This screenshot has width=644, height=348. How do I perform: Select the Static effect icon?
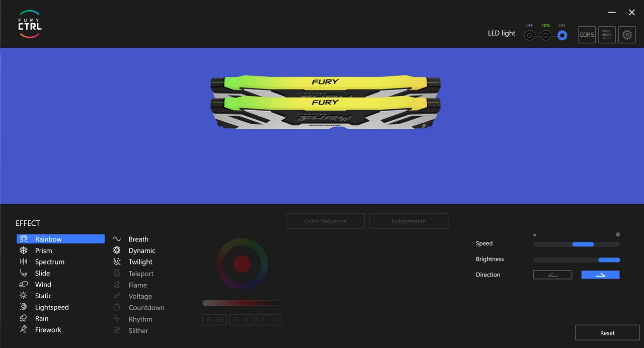tap(24, 296)
